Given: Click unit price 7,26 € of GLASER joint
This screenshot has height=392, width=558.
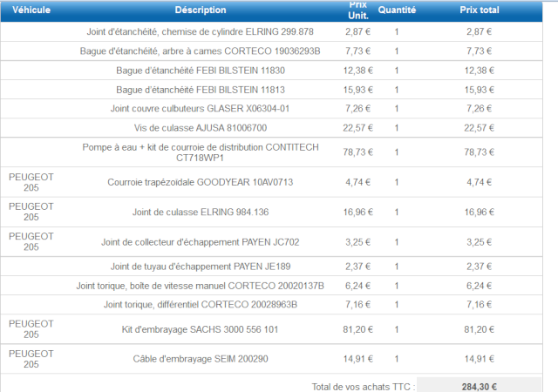Looking at the screenshot, I should coord(358,109).
